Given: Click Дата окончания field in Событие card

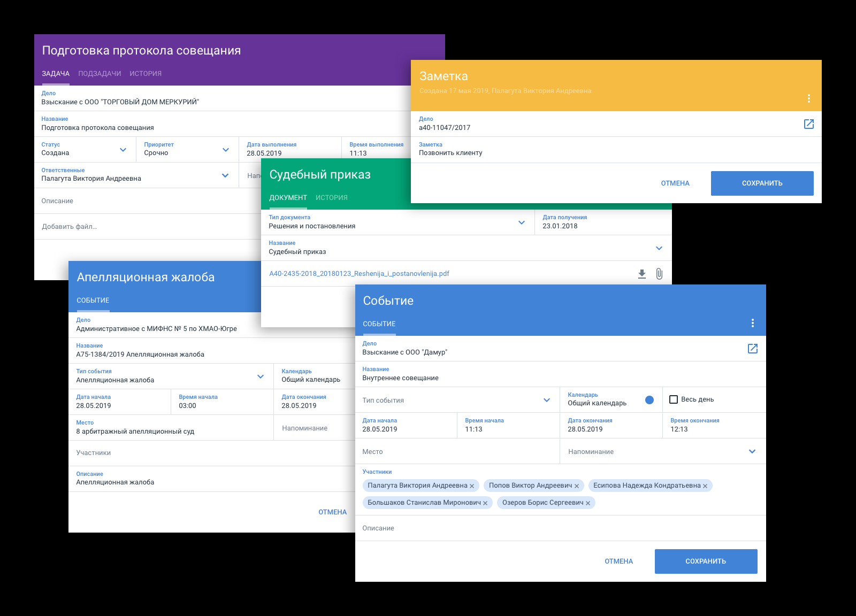Looking at the screenshot, I should pyautogui.click(x=612, y=426).
